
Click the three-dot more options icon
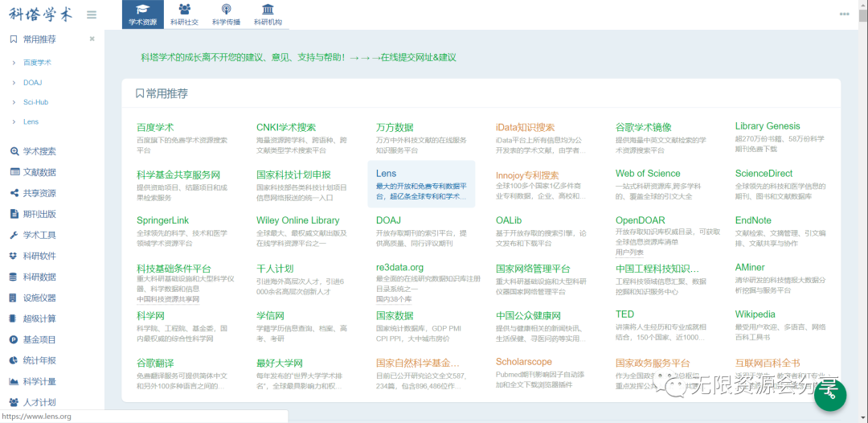pos(844,14)
